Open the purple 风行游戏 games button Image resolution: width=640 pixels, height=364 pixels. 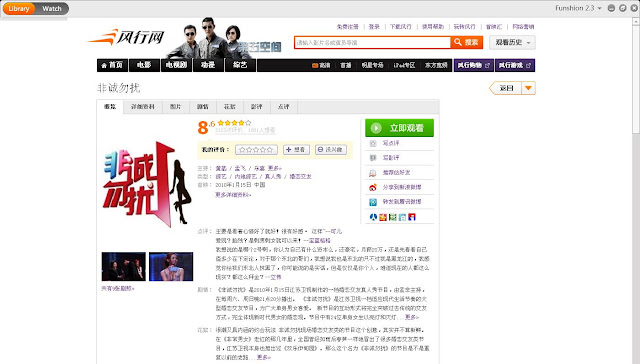point(515,65)
